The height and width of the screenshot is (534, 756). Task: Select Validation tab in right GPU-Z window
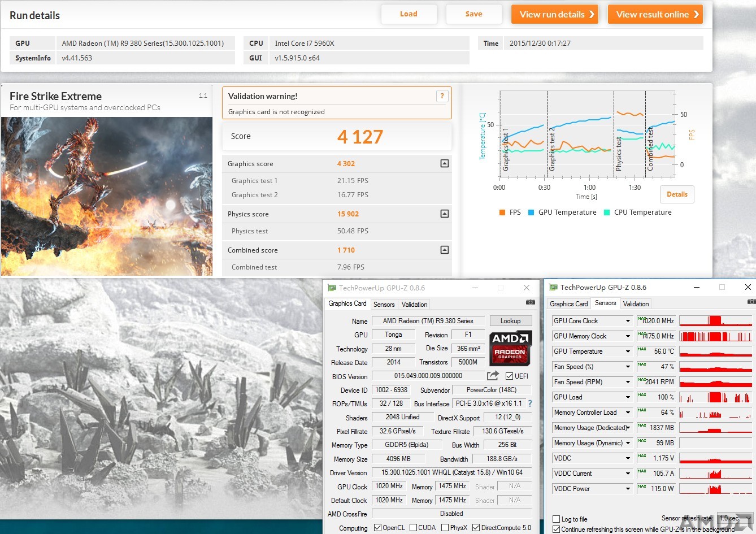636,303
